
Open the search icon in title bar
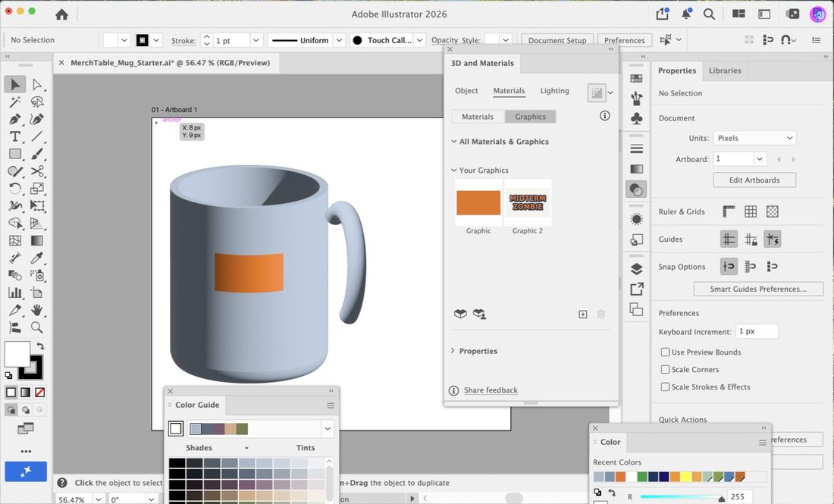[709, 14]
